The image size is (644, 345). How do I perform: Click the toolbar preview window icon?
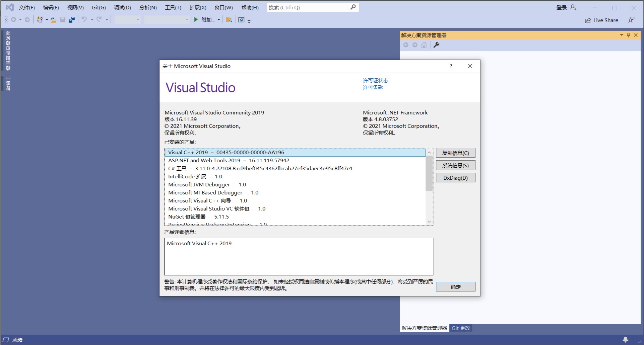pos(241,20)
